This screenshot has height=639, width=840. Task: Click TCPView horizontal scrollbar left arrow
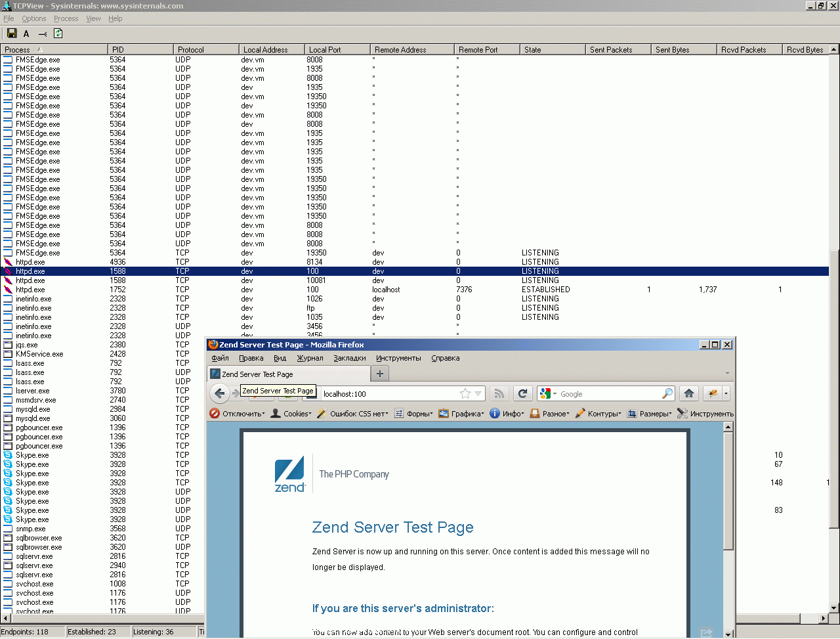click(x=6, y=618)
